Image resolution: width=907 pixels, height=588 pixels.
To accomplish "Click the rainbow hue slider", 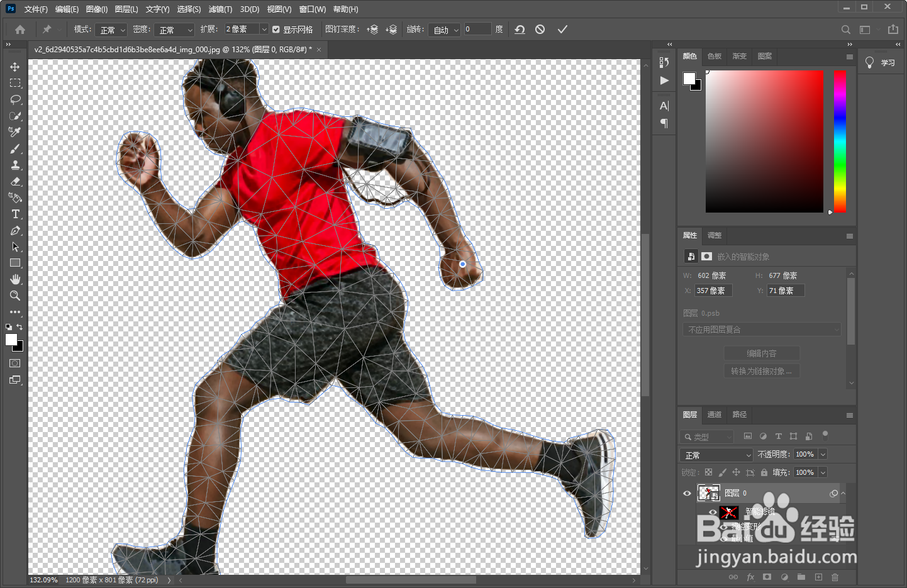I will (x=840, y=141).
